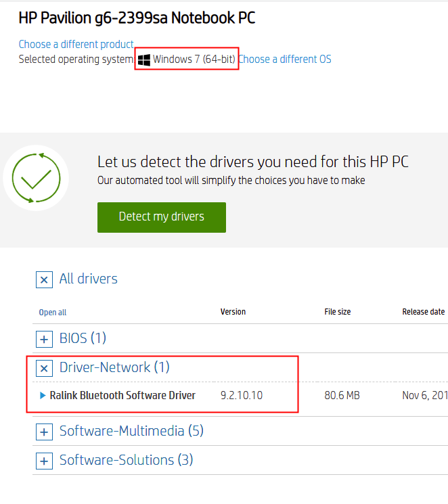The height and width of the screenshot is (504, 448).
Task: Click the 'Our automated tool will simplify' text
Action: point(231,181)
